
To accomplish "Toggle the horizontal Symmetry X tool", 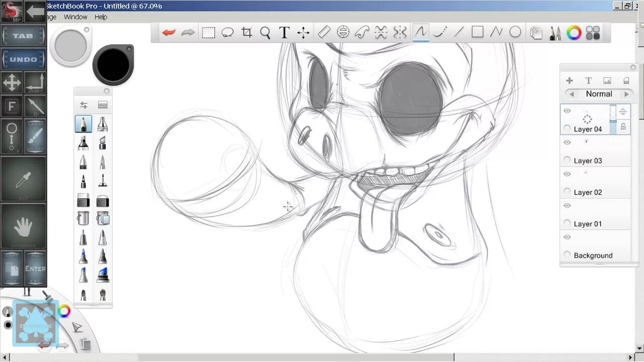I will [381, 33].
